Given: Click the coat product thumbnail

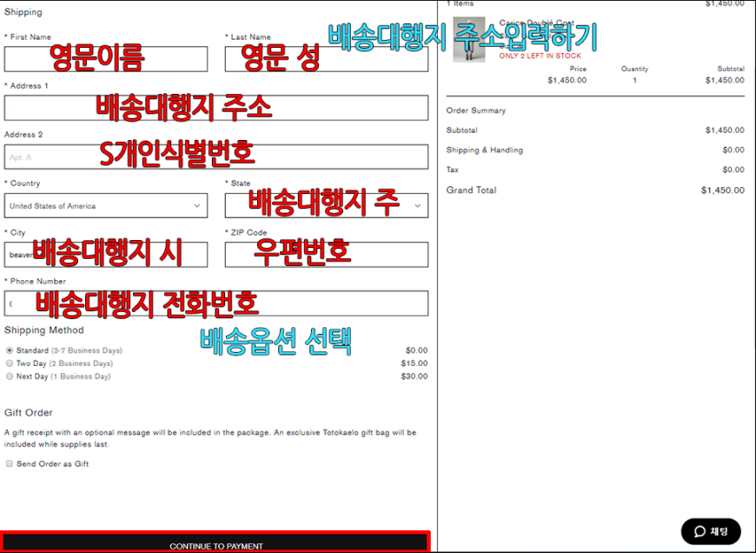Looking at the screenshot, I should (x=469, y=40).
